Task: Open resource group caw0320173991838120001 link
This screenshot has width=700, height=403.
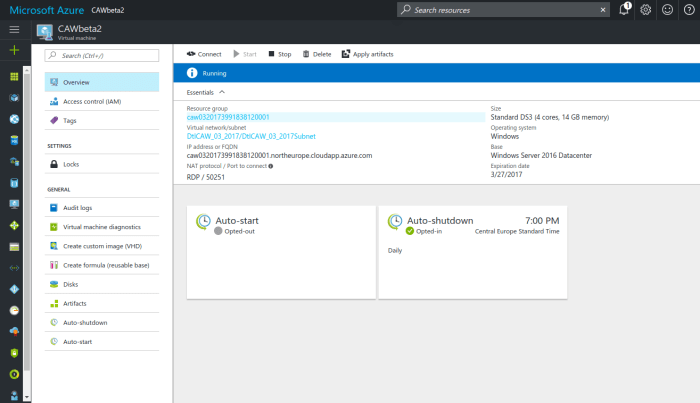Action: pyautogui.click(x=228, y=117)
